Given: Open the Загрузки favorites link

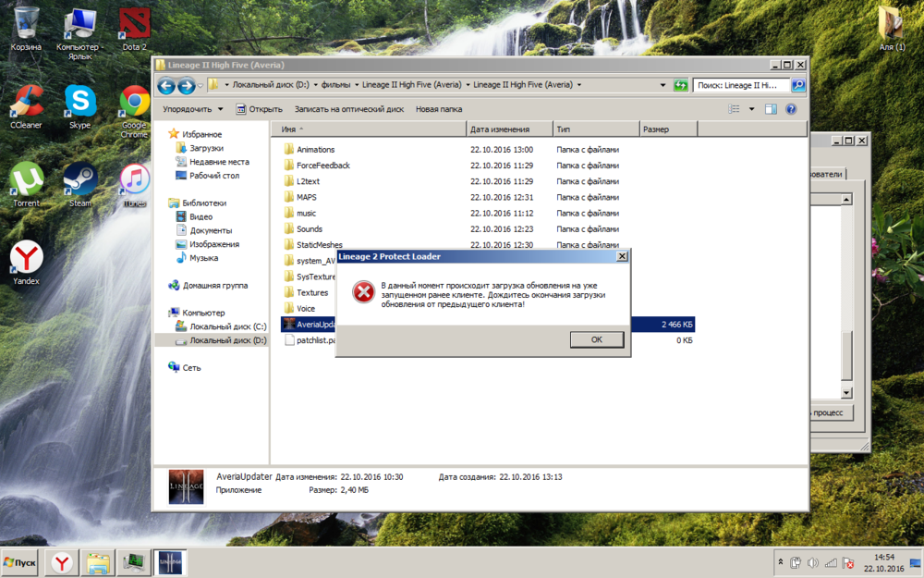Looking at the screenshot, I should tap(206, 148).
